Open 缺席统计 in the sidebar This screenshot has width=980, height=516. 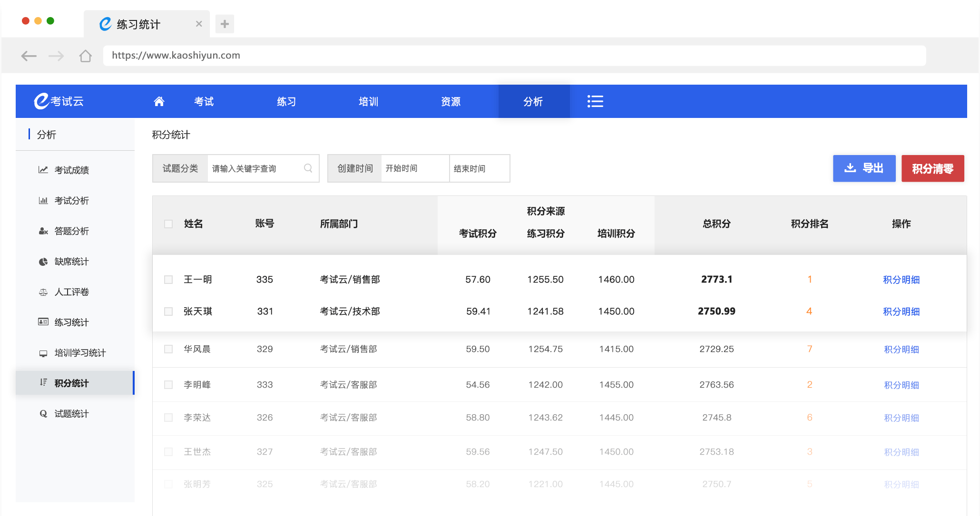pyautogui.click(x=71, y=262)
